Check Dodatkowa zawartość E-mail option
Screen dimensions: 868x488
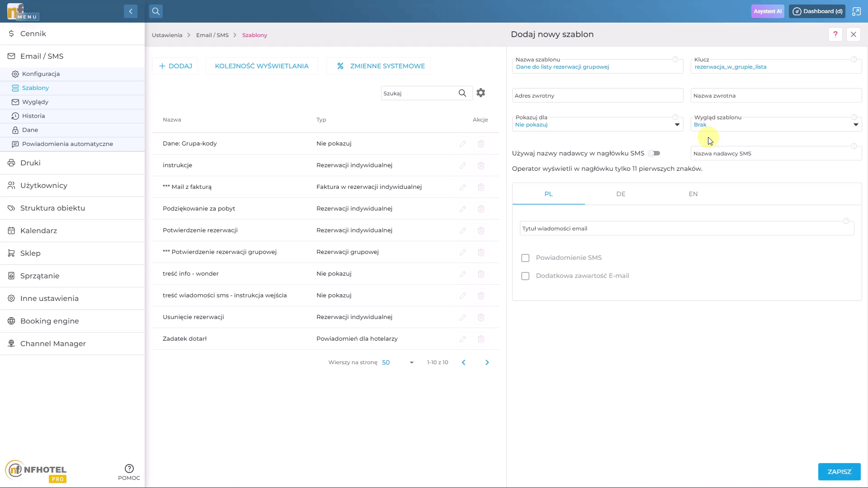525,276
